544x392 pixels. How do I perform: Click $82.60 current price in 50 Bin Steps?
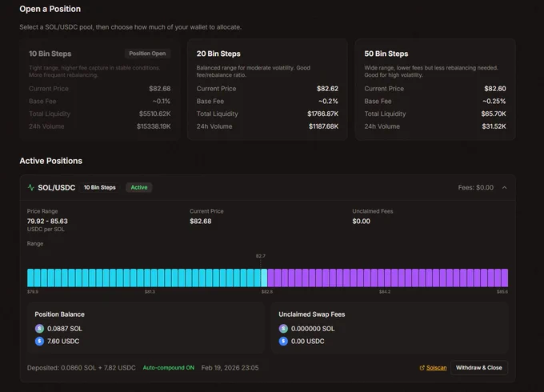[495, 89]
